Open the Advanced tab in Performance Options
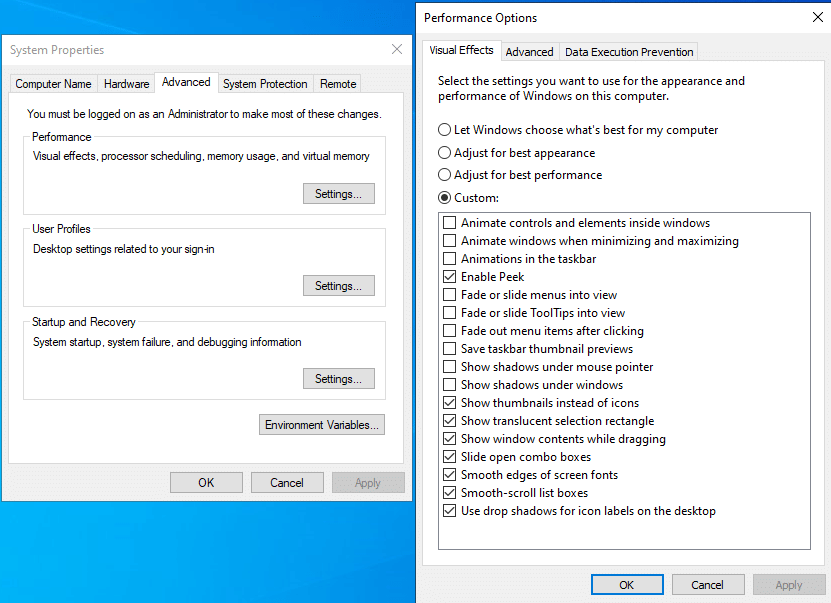The width and height of the screenshot is (831, 603). click(x=529, y=52)
